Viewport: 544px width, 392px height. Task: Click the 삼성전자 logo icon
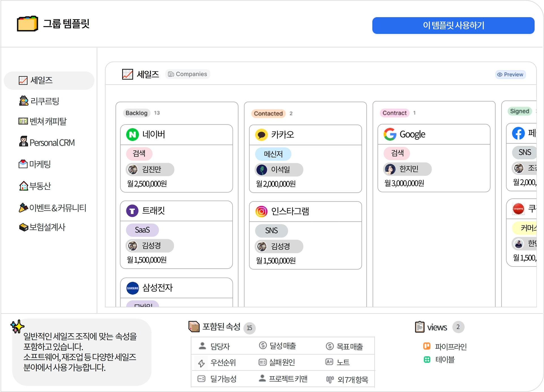(x=132, y=288)
